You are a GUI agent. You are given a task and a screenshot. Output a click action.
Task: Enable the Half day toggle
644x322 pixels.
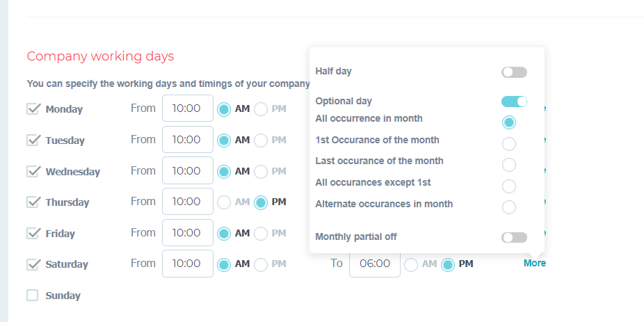coord(514,72)
